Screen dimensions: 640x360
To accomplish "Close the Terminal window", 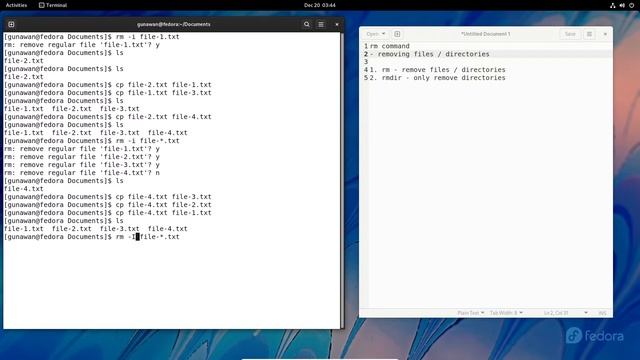I will [337, 24].
